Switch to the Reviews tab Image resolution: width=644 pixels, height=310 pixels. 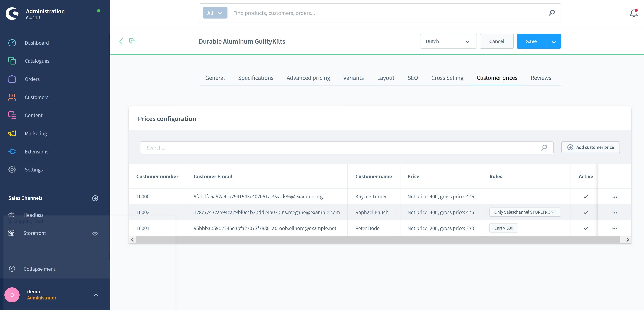click(x=541, y=78)
